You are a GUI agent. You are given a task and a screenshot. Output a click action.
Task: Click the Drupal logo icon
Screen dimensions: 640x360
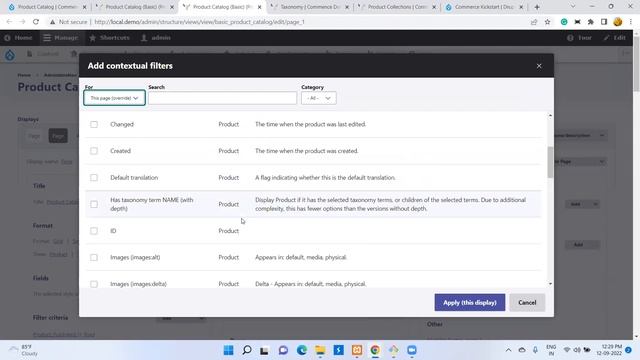pos(10,54)
